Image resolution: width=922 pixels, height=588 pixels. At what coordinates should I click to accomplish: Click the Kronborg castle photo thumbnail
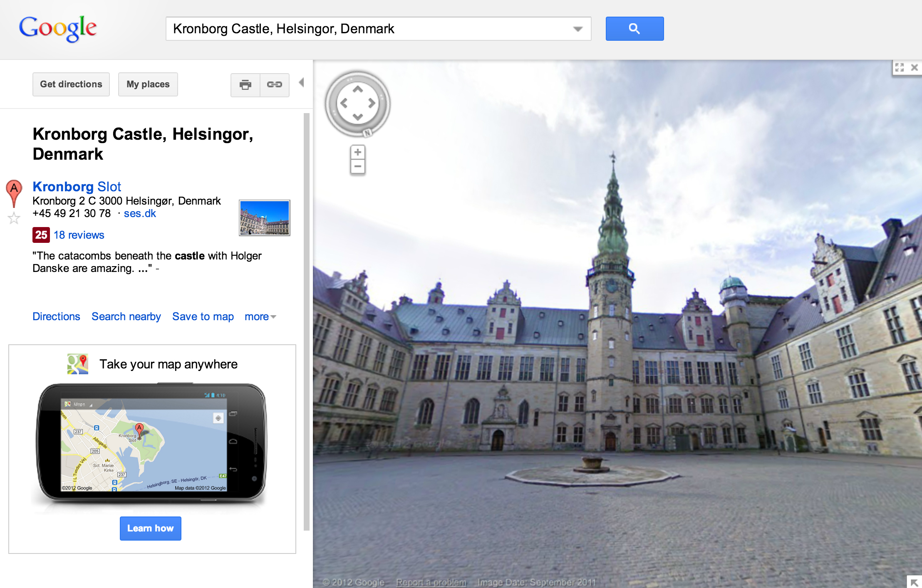click(264, 217)
